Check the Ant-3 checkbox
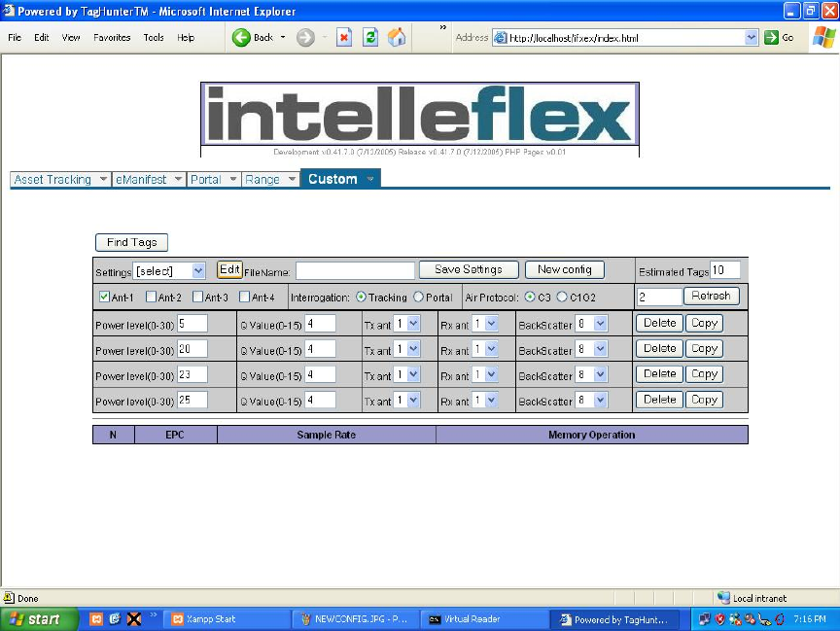Screen dimensions: 840x631 197,297
